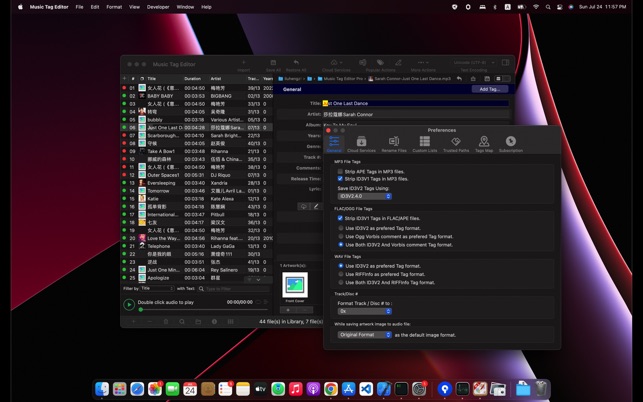Open the Help menu
This screenshot has width=643, height=402.
click(206, 7)
